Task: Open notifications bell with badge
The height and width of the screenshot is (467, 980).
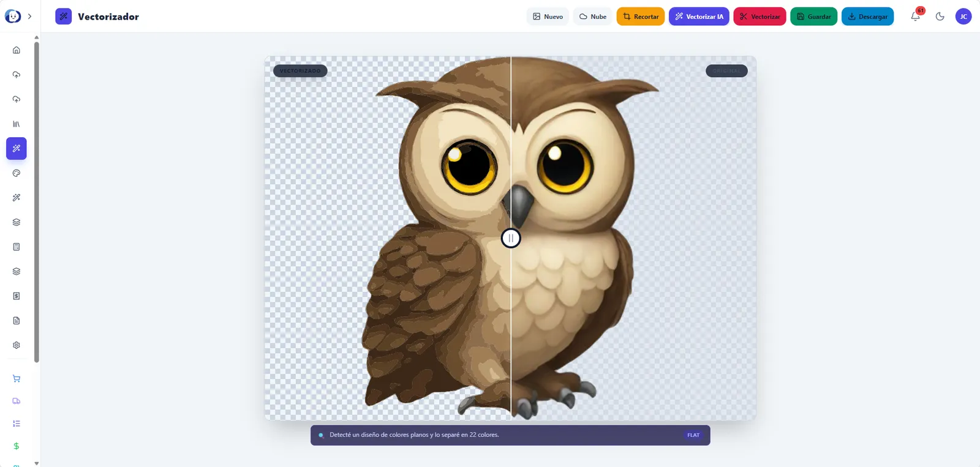Action: [916, 16]
